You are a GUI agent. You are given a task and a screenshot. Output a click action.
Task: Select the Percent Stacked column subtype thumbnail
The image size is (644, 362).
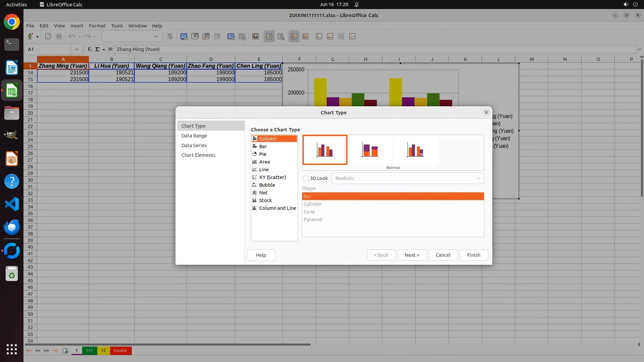tap(415, 150)
